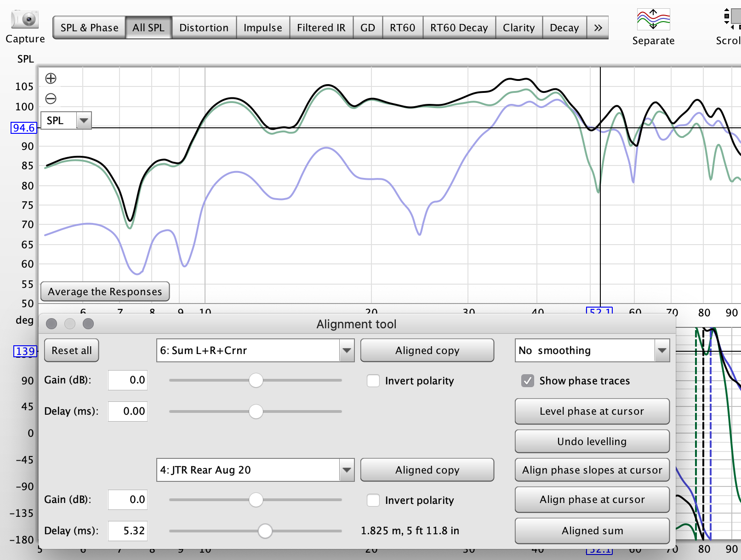
Task: Switch to the SPL & Phase tab
Action: point(89,28)
